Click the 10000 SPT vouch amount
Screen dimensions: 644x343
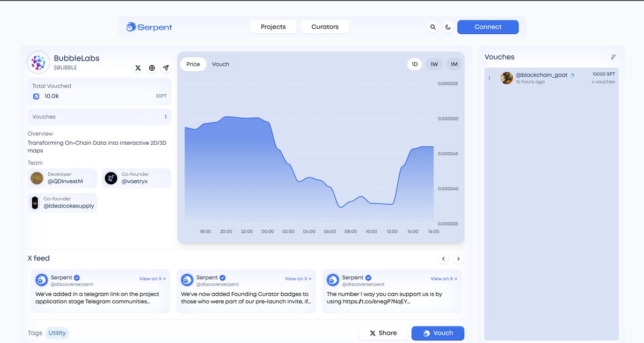pos(604,74)
